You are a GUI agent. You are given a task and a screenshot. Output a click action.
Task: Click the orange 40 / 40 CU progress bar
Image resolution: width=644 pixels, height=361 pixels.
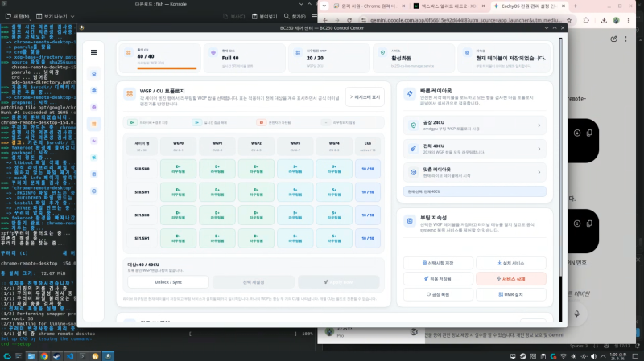click(x=167, y=68)
